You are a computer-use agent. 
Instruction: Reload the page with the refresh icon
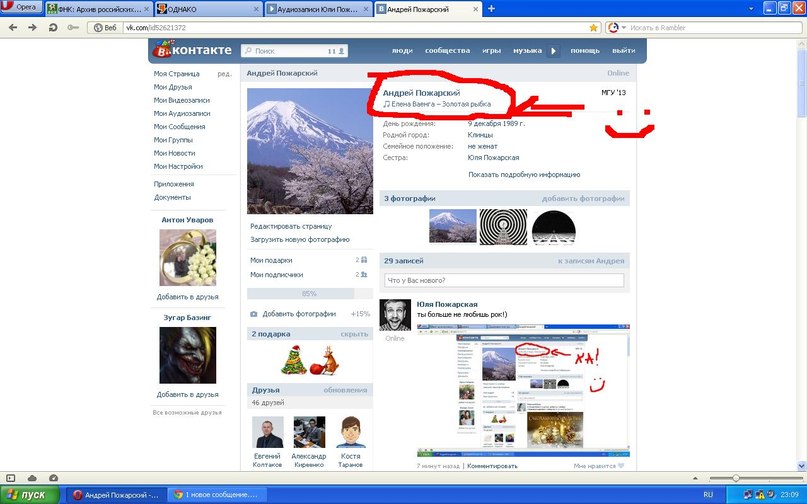pyautogui.click(x=52, y=28)
